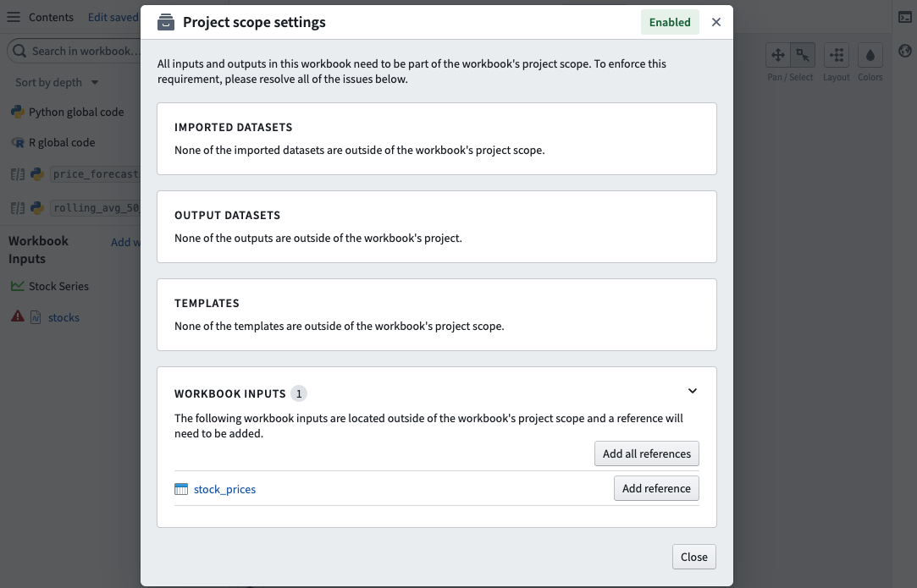This screenshot has height=588, width=917.
Task: Select the Pan tool icon
Action: (778, 56)
